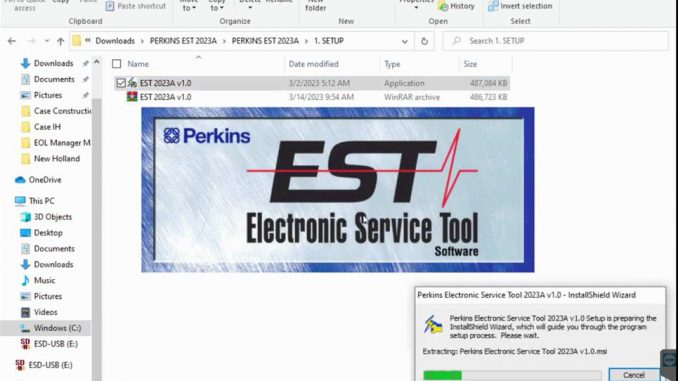Uncheck the EST 2023A v1.0 Application checkbox
The width and height of the screenshot is (678, 381).
point(121,83)
